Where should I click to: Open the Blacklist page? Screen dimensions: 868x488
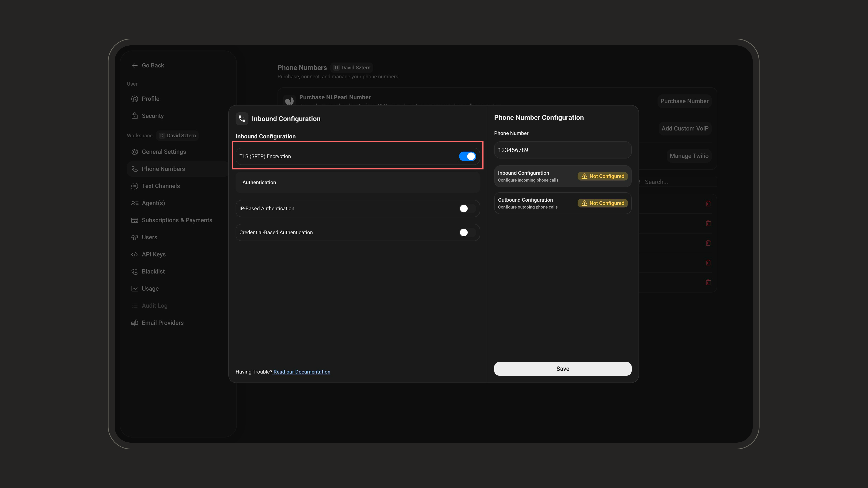178,272
